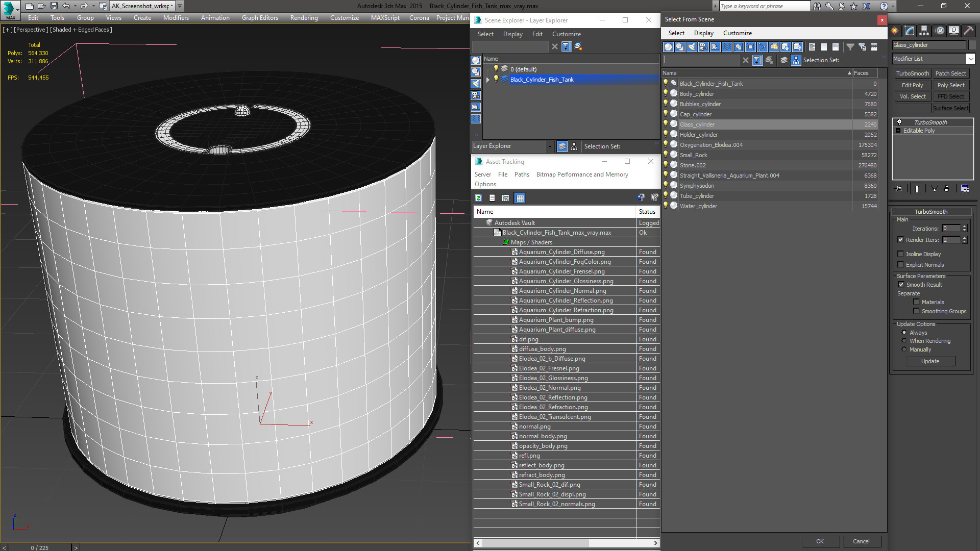
Task: Toggle visibility bulb for Body_cylinder
Action: click(x=665, y=93)
